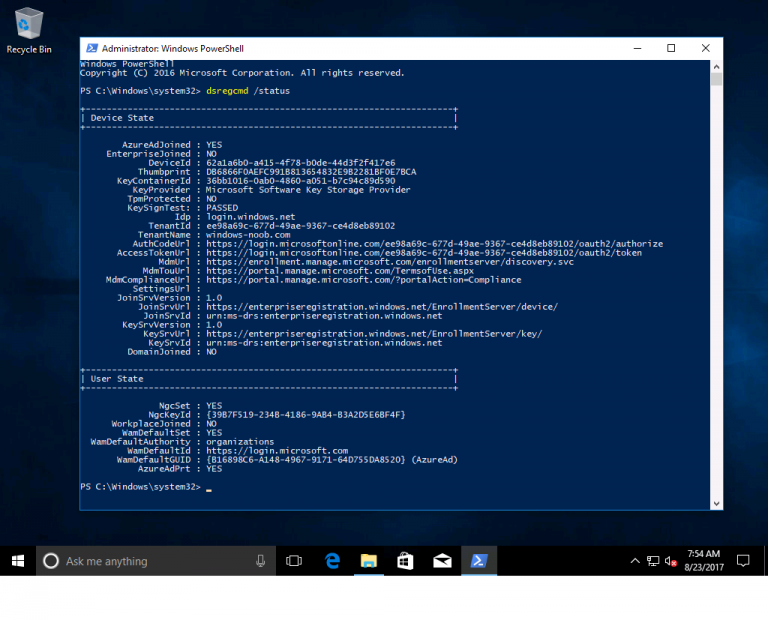Open the Mail app on the taskbar
Image resolution: width=768 pixels, height=620 pixels.
click(441, 561)
